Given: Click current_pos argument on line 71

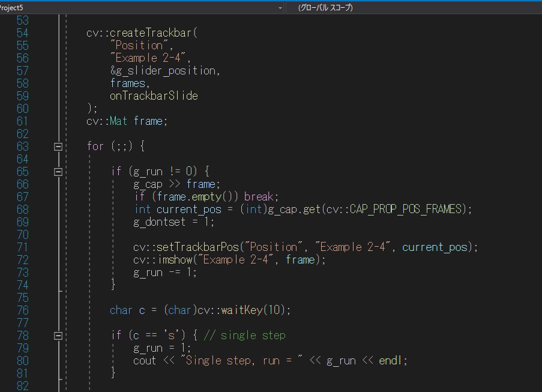Looking at the screenshot, I should tap(435, 247).
